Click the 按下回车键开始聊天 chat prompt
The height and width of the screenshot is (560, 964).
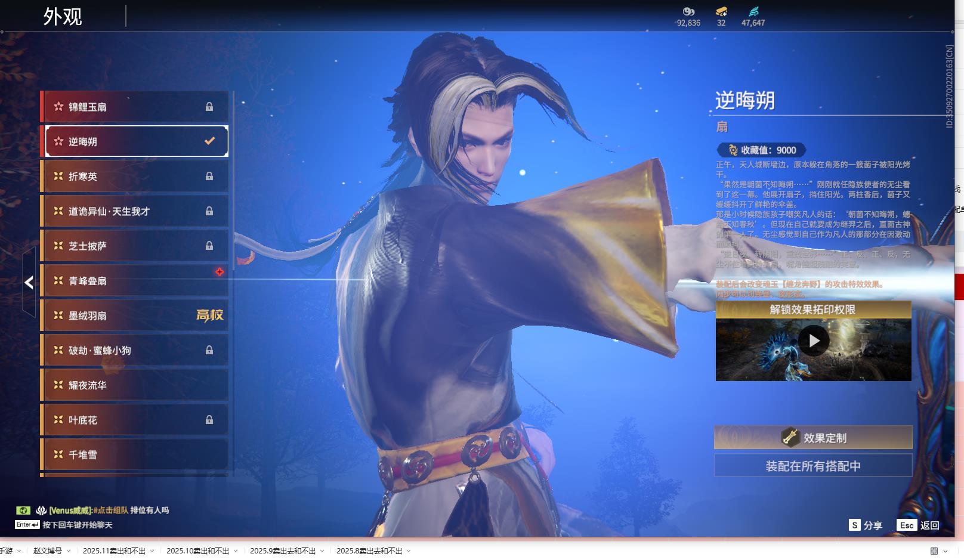(78, 525)
